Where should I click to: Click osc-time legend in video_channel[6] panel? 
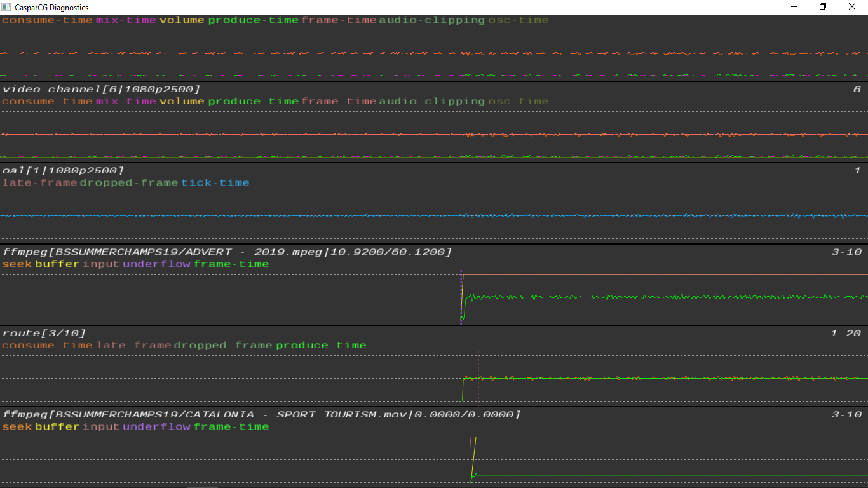coord(519,102)
